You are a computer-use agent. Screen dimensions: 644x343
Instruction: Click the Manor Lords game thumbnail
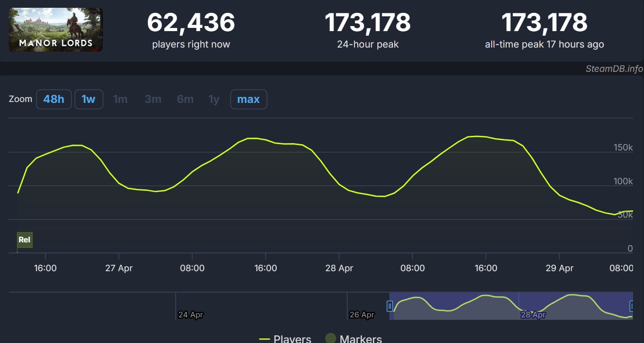[x=56, y=30]
